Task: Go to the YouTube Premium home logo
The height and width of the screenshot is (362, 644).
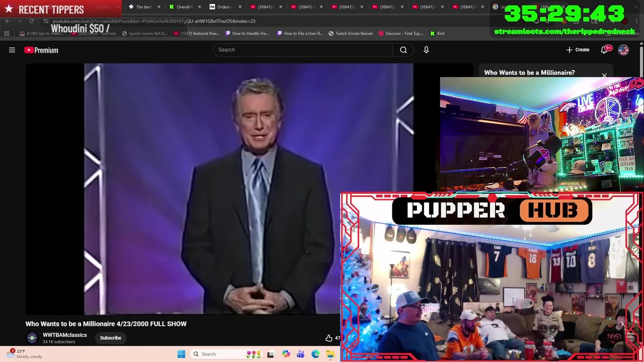Action: 41,50
